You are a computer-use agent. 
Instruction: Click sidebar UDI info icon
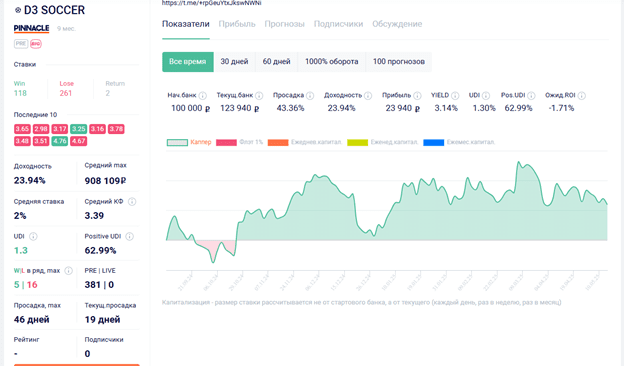(33, 236)
